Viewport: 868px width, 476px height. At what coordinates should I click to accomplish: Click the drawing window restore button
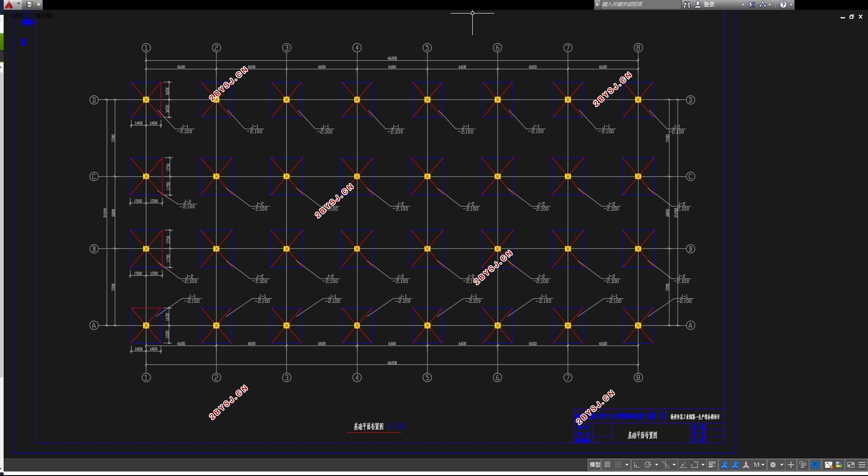click(x=851, y=17)
